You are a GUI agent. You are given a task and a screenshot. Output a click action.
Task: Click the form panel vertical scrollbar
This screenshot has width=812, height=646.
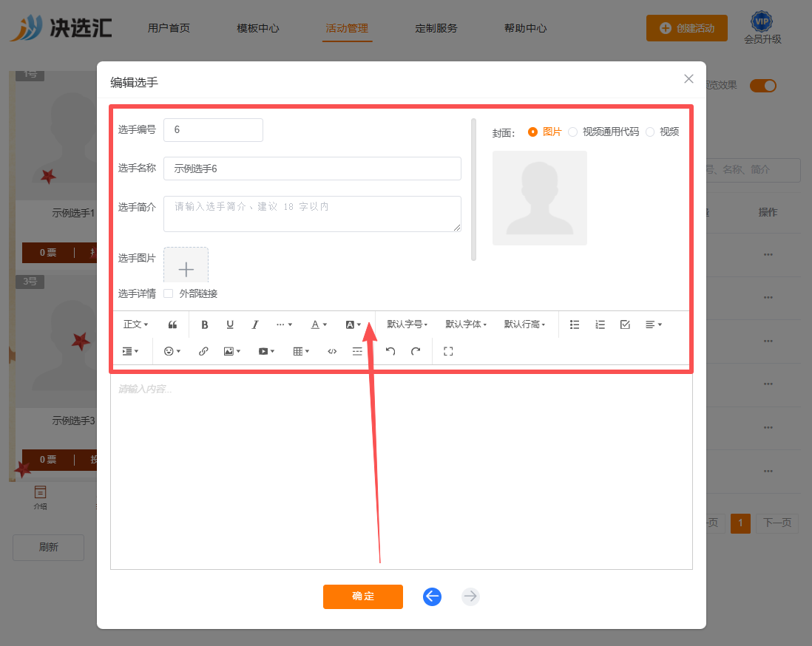473,189
